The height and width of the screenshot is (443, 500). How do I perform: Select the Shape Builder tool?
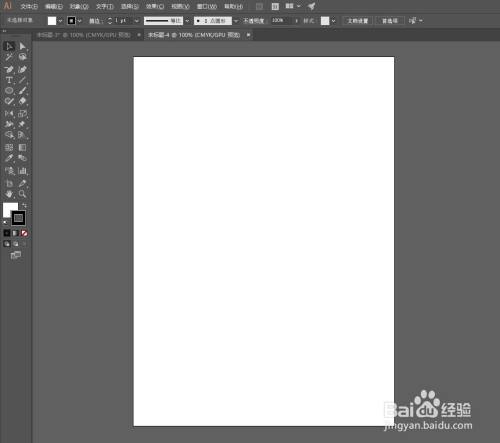pos(9,135)
